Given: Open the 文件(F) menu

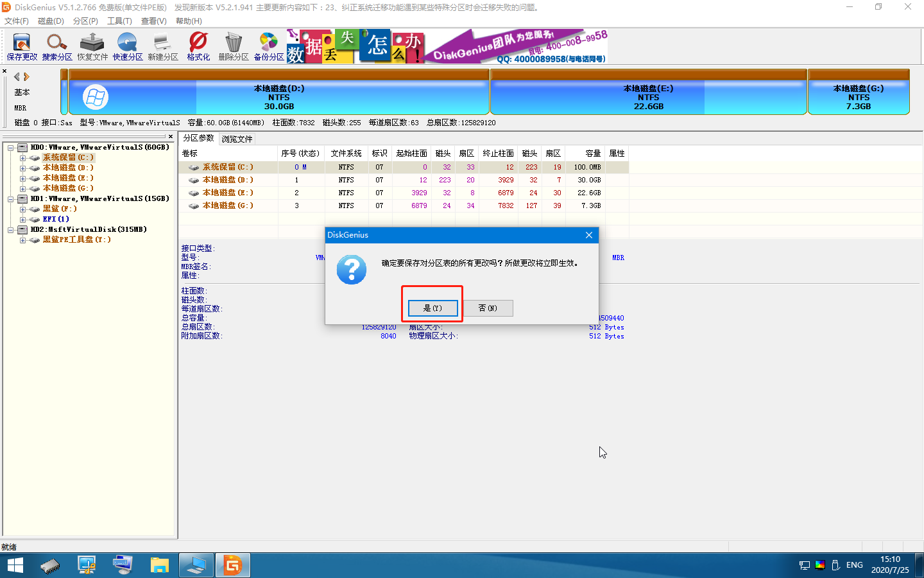Looking at the screenshot, I should (17, 21).
